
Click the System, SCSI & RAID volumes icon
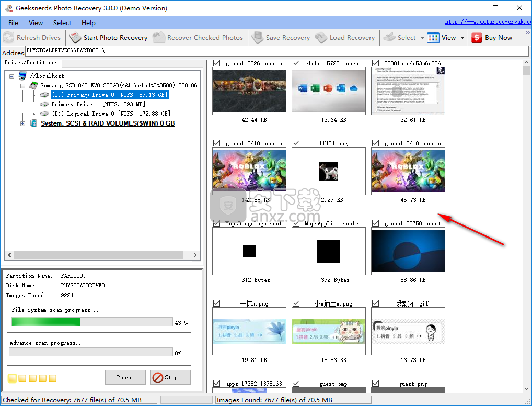coord(33,123)
